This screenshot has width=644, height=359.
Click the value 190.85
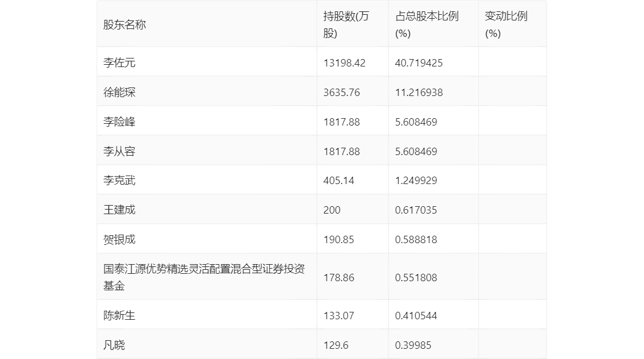click(x=338, y=240)
